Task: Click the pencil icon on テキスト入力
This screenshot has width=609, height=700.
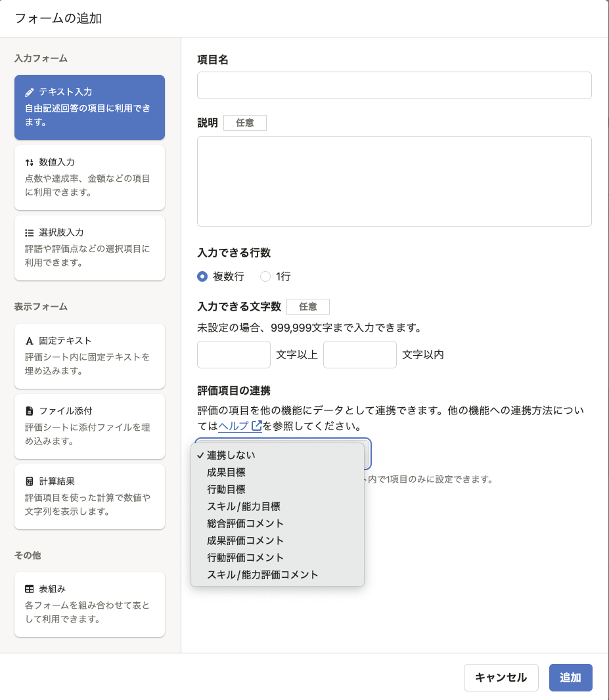Action: [x=30, y=93]
